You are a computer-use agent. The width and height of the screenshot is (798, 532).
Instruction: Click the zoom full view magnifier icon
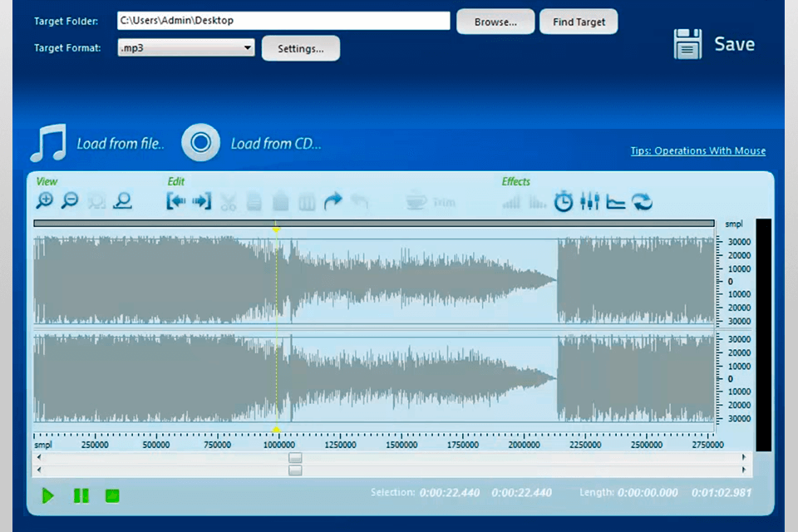coord(123,201)
